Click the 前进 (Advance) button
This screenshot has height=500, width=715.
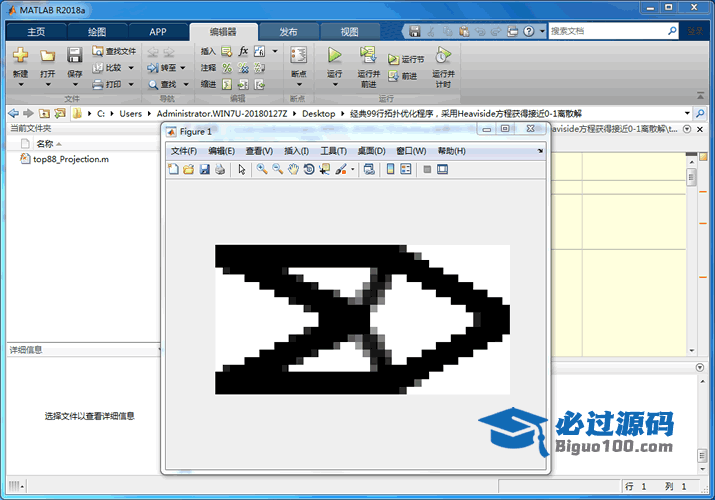(x=403, y=76)
